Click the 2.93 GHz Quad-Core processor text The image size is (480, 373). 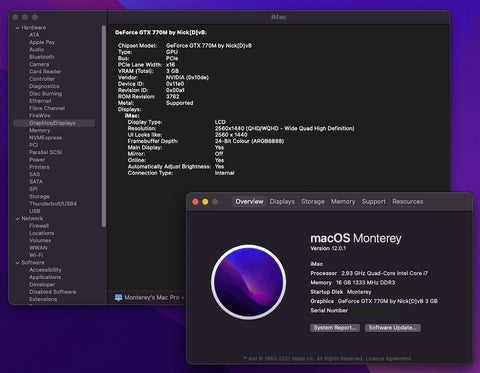point(385,273)
